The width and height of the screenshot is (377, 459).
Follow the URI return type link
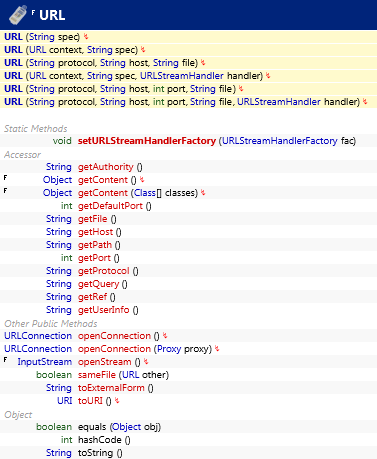tap(65, 401)
